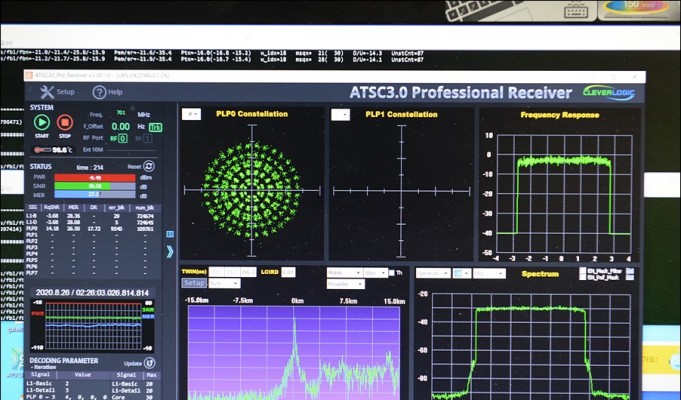
Task: Click the lower blue icon beside mask options
Action: [629, 277]
